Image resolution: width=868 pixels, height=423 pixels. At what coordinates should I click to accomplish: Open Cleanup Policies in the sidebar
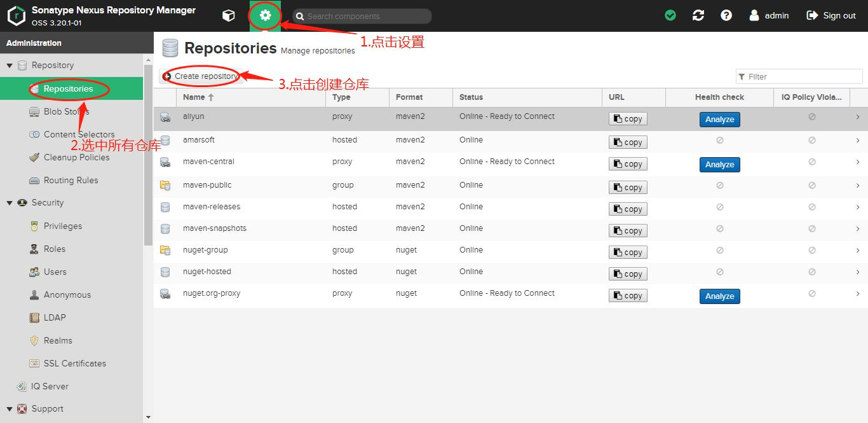coord(71,157)
